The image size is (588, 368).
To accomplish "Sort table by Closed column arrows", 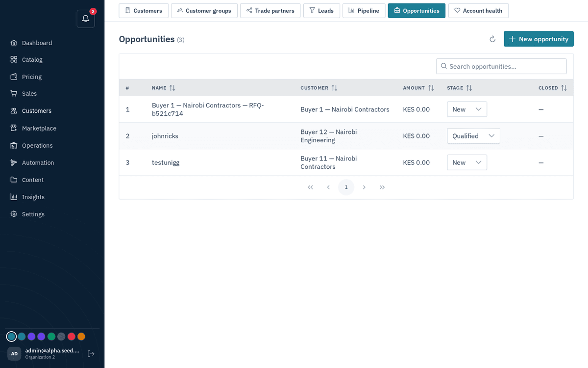I will [564, 88].
